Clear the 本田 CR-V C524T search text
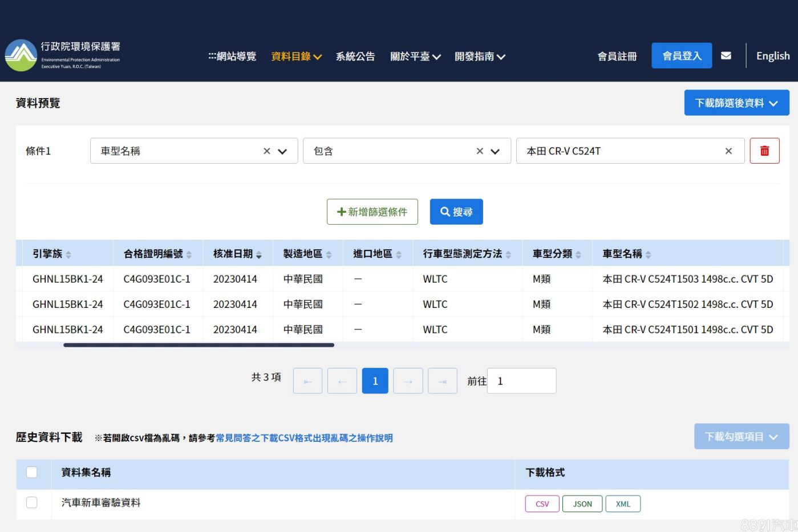The height and width of the screenshot is (532, 798). 728,151
